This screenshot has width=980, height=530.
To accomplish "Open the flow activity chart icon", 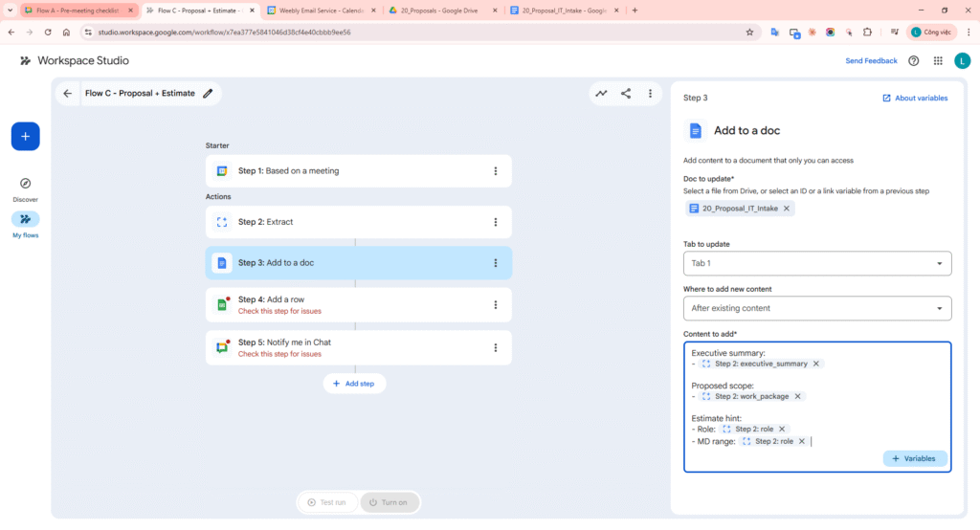I will click(x=601, y=94).
